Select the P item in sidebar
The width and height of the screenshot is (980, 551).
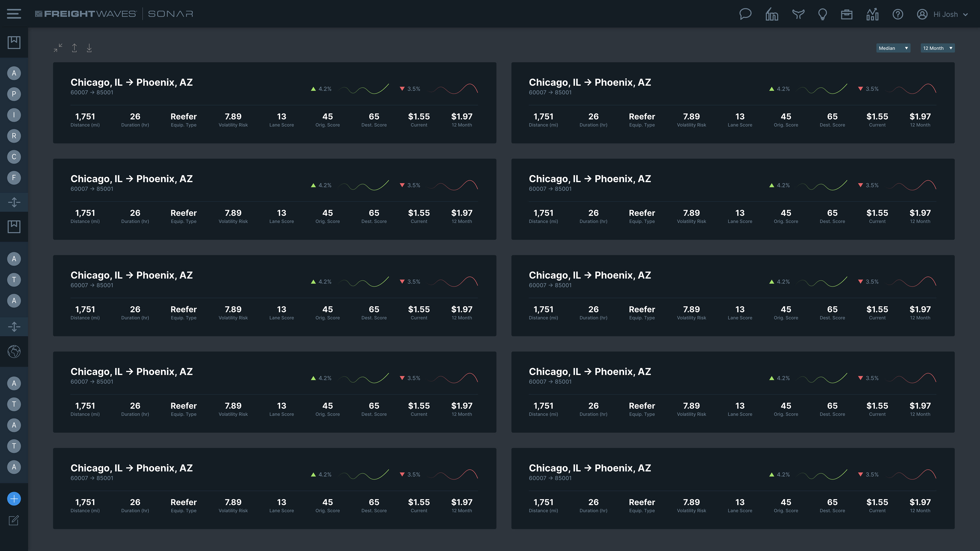click(x=14, y=94)
